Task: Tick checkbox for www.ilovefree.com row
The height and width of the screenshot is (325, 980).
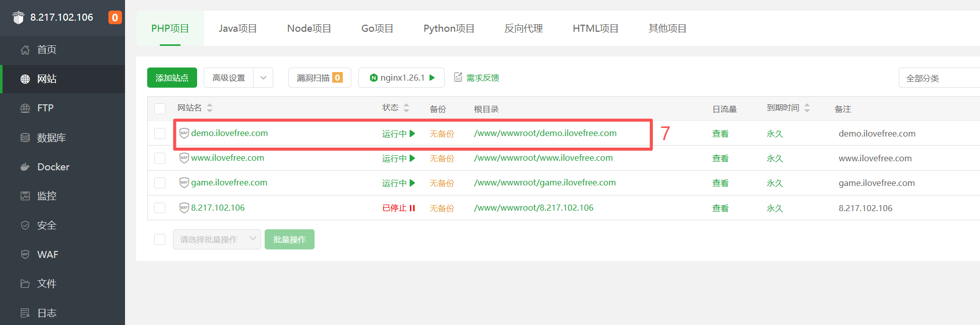Action: click(x=160, y=158)
